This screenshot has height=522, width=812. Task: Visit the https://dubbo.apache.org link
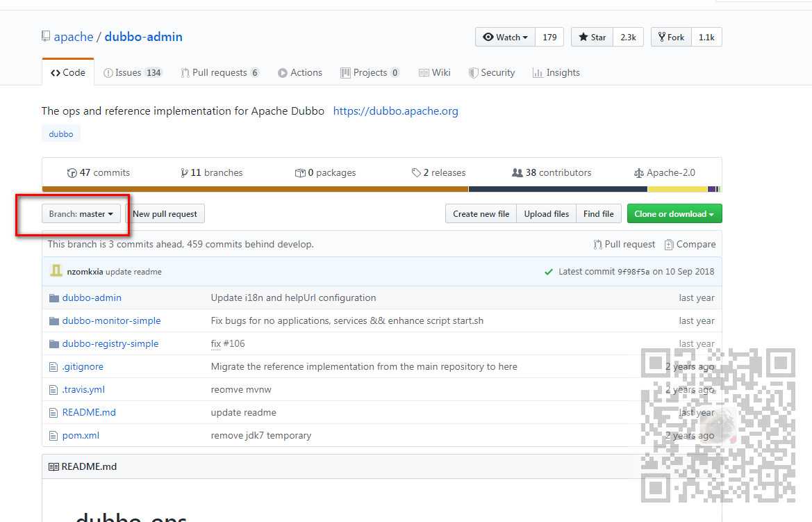coord(396,111)
